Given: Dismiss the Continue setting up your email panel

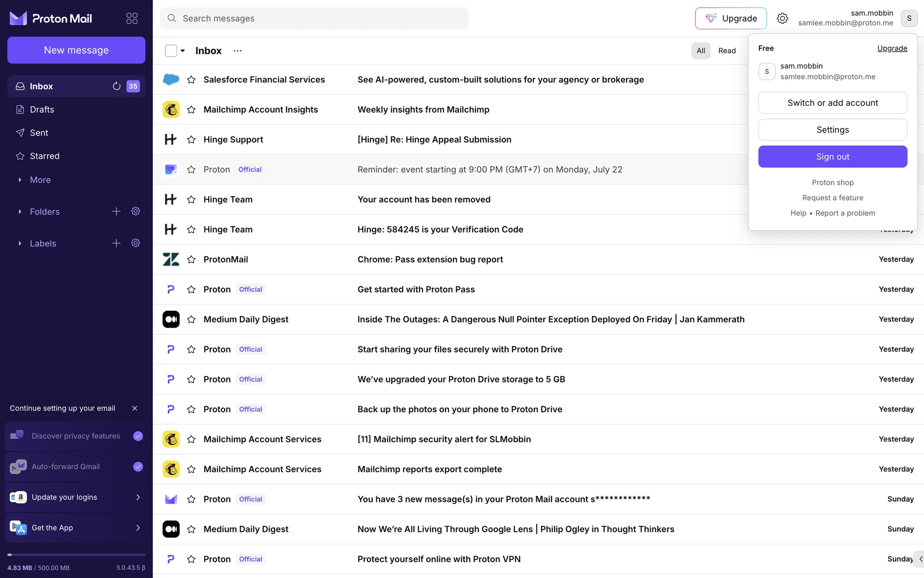Looking at the screenshot, I should 135,408.
